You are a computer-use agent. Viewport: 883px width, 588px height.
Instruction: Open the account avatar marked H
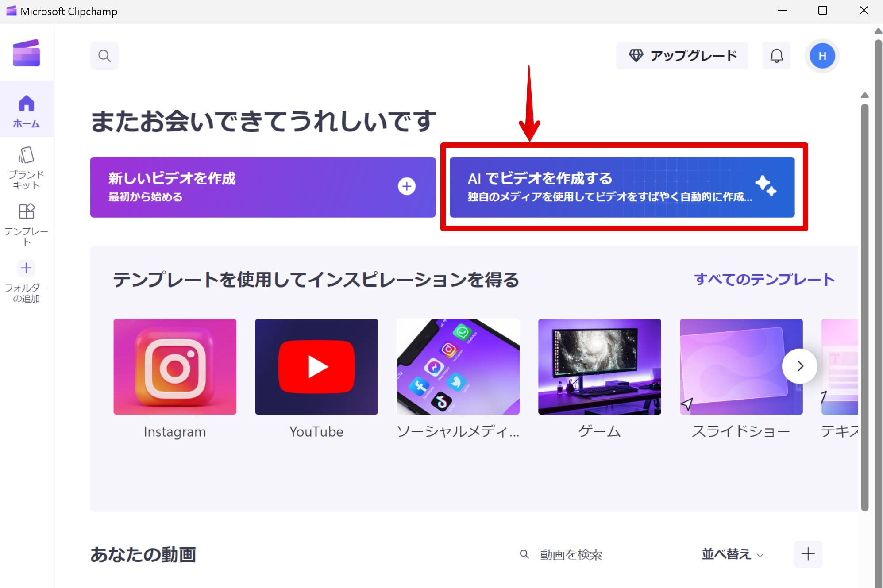tap(822, 55)
